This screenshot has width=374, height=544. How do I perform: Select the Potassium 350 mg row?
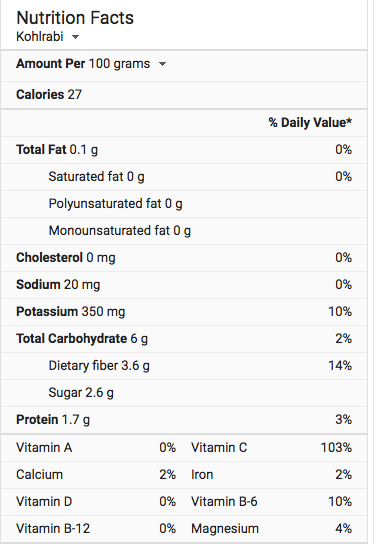click(184, 312)
